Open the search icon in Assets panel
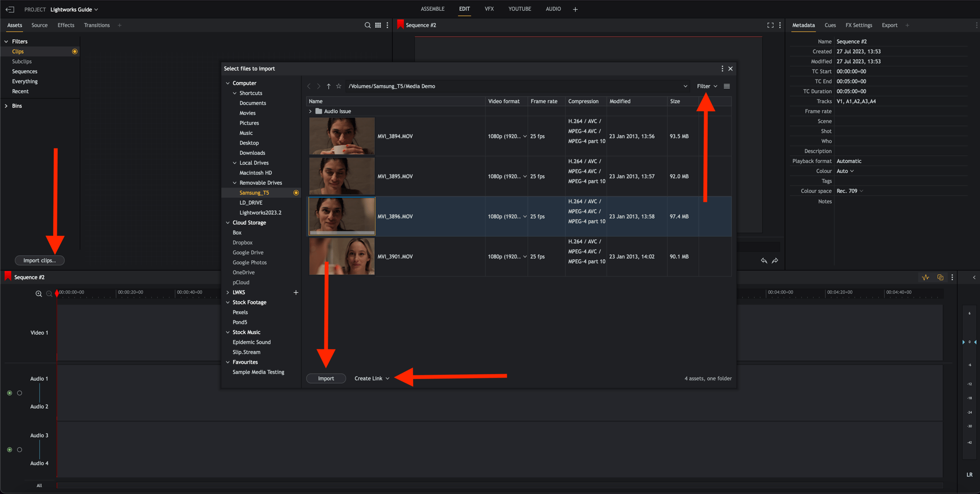 point(367,25)
